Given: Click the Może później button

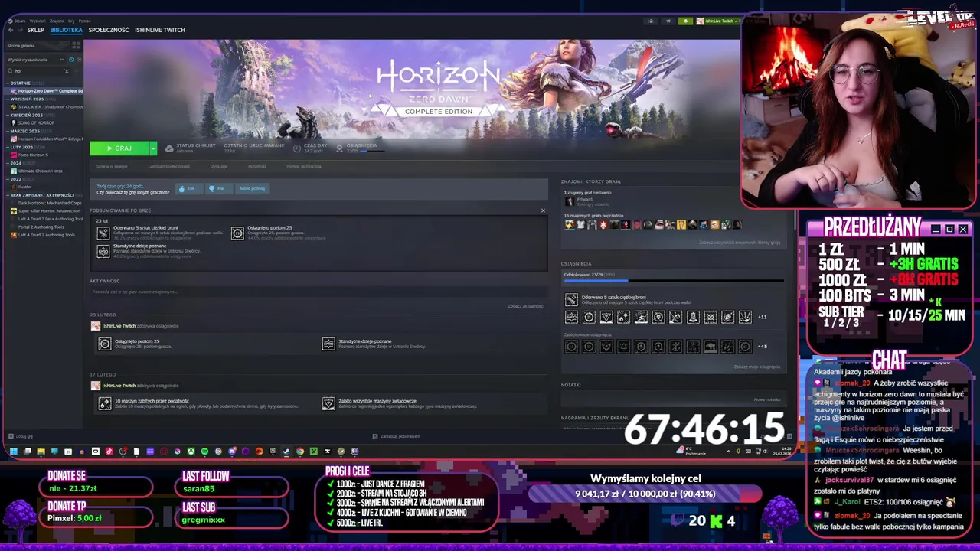Looking at the screenshot, I should 252,188.
